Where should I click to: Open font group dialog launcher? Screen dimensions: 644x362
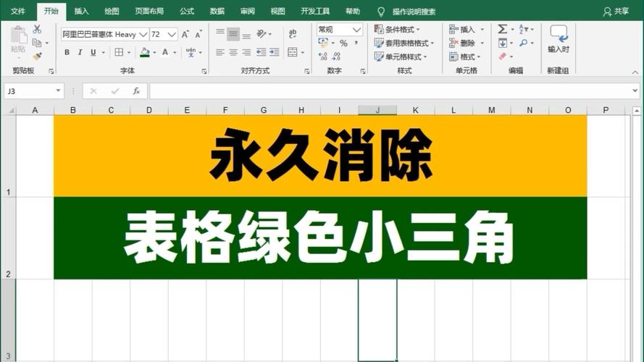[204, 72]
